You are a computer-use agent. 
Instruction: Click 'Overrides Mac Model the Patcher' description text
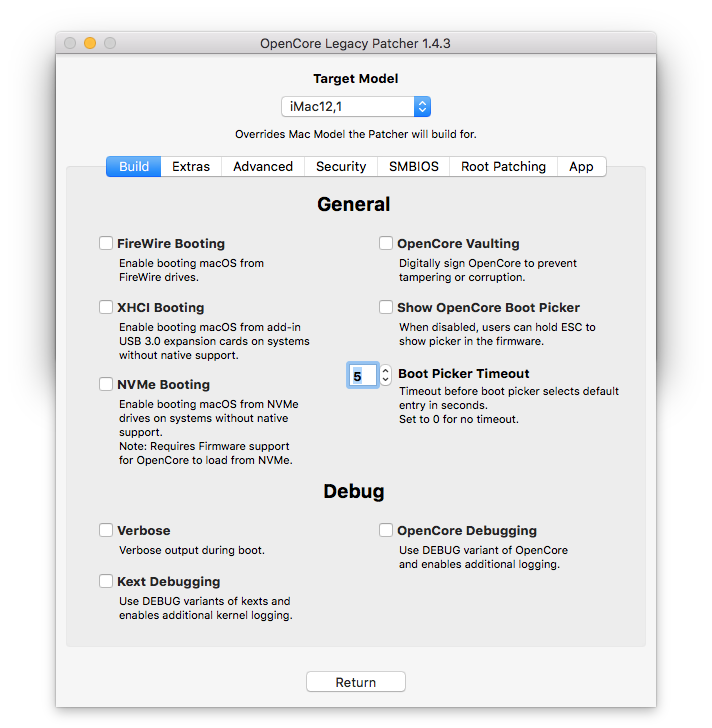tap(356, 134)
